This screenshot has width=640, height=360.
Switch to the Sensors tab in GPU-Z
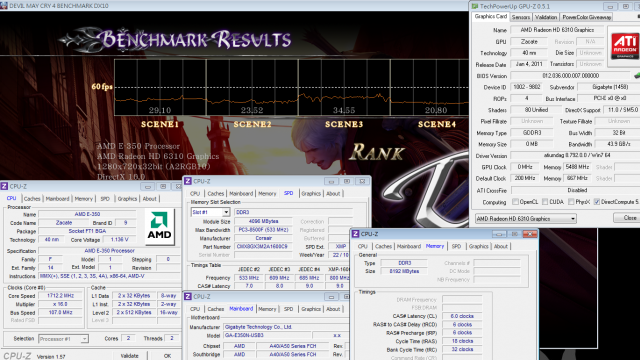click(521, 17)
